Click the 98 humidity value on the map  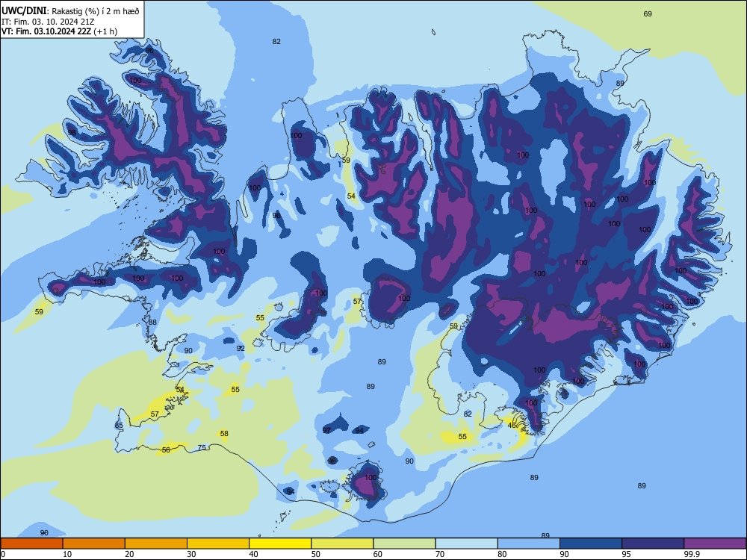tap(72, 132)
